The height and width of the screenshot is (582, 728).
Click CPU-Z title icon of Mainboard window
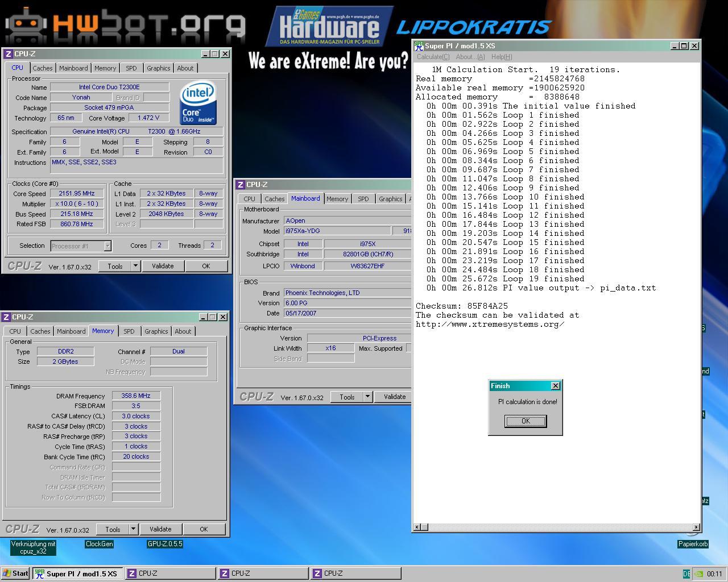pos(241,185)
